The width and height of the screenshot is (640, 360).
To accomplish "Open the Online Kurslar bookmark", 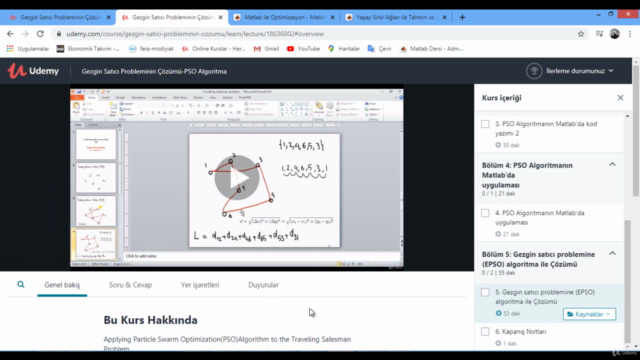I will click(213, 49).
